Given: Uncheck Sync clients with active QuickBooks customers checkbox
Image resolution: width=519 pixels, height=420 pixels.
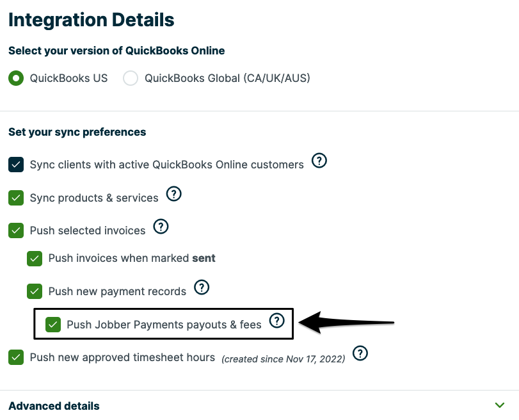Looking at the screenshot, I should point(16,165).
